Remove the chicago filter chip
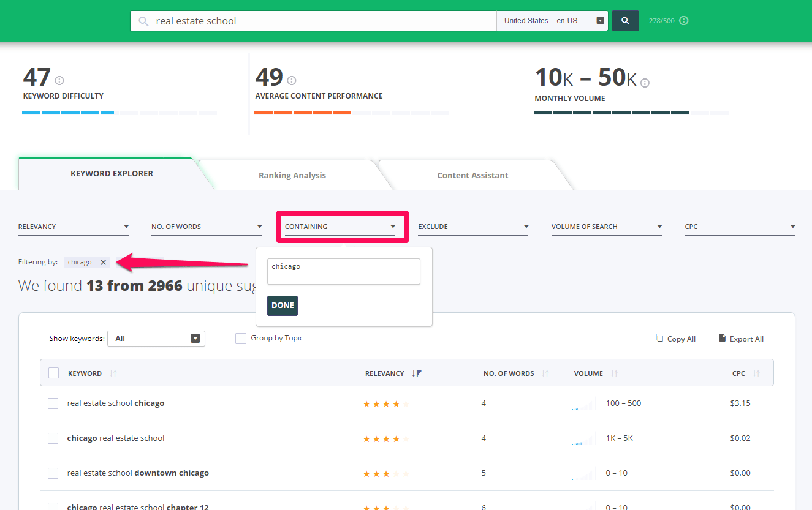This screenshot has height=510, width=812. pos(102,261)
